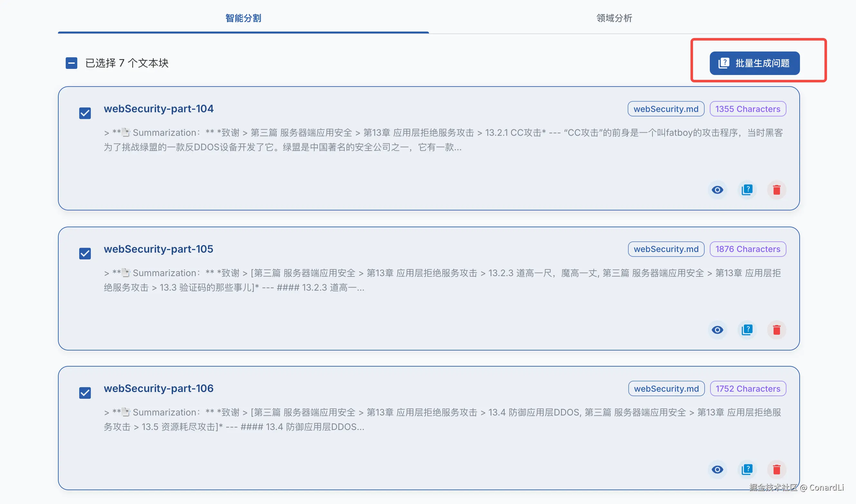Switch to the 领域分析 tab

click(x=614, y=18)
